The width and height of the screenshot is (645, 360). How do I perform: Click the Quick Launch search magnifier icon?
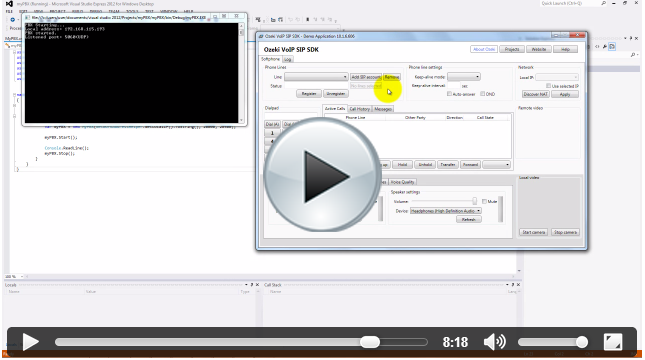coord(603,3)
